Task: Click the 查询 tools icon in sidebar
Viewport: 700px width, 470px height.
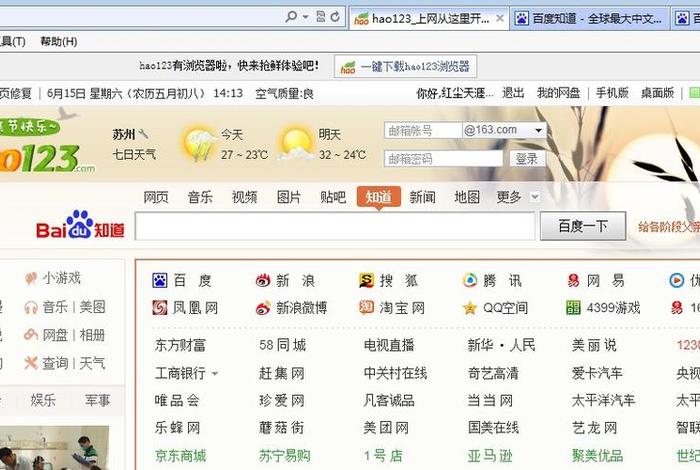Action: tap(31, 363)
